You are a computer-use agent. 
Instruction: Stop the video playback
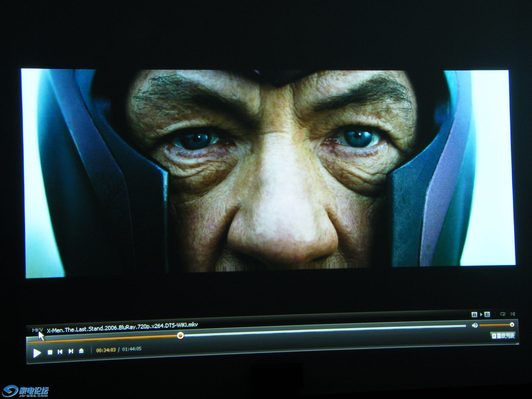[x=50, y=352]
